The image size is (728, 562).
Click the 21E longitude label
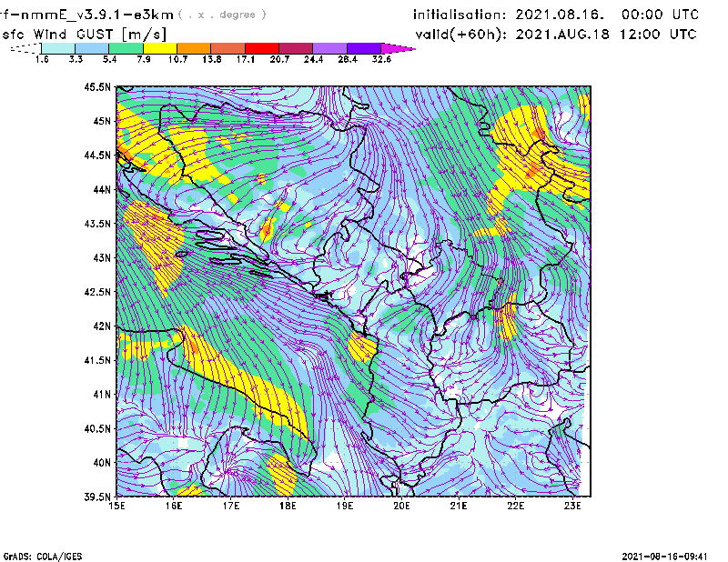tap(459, 506)
